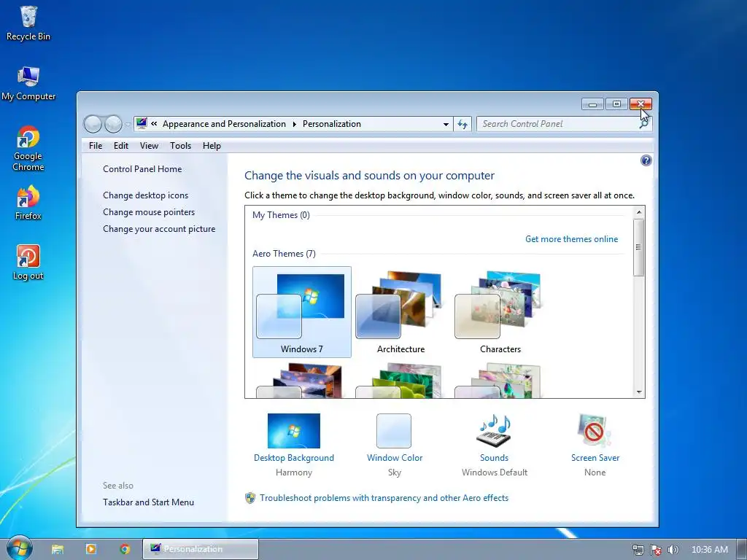Click the Personalization taskbar button
Screen dimensions: 747x560
pyautogui.click(x=201, y=549)
